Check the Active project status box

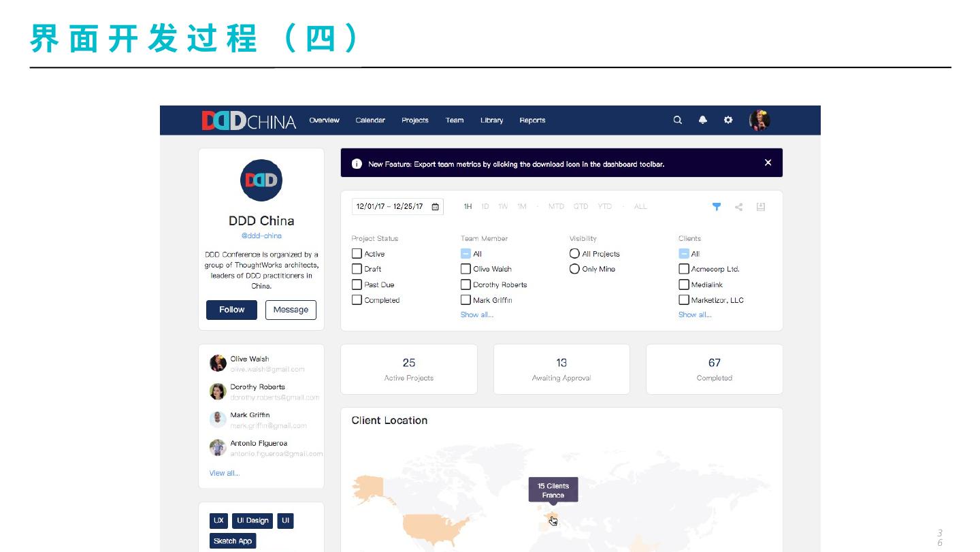click(x=357, y=254)
